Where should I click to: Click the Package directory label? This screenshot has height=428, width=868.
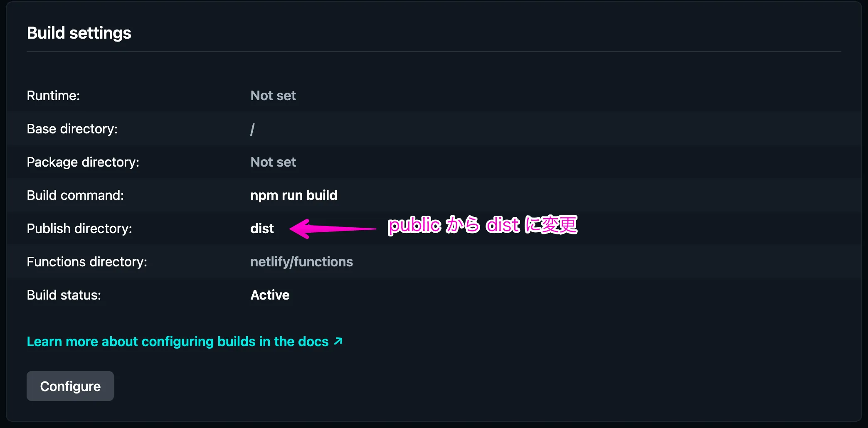pos(83,162)
